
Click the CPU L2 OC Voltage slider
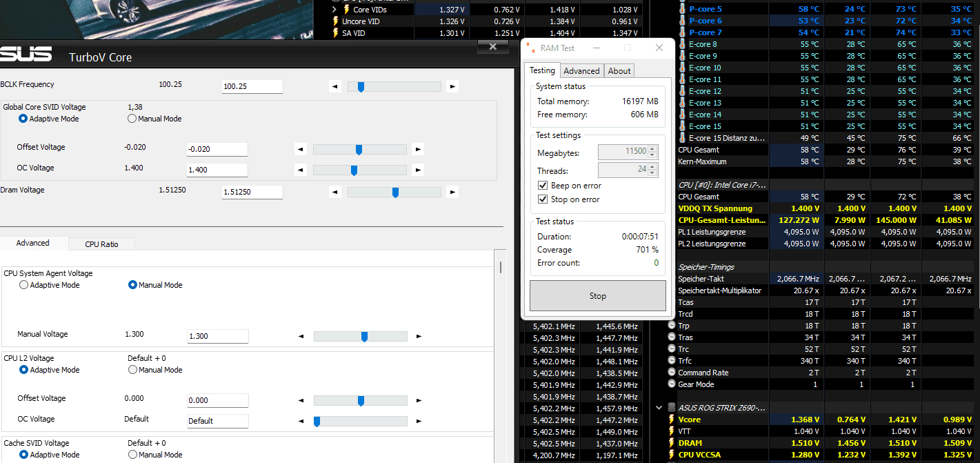(361, 421)
